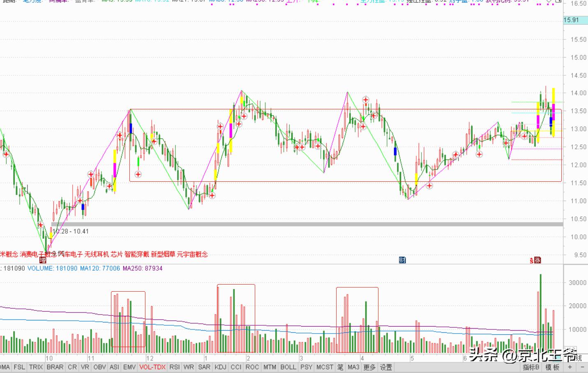
Task: Switch to the TRIX indicator tab
Action: point(36,367)
